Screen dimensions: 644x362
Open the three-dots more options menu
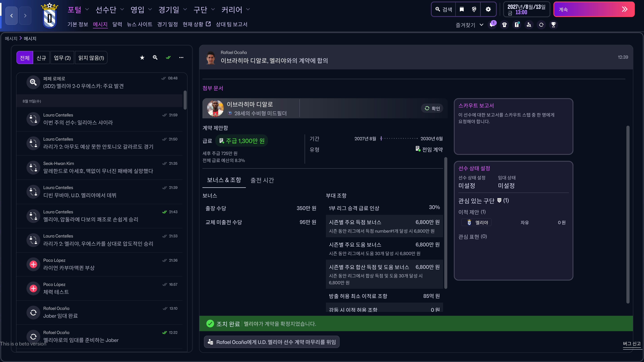tap(181, 58)
